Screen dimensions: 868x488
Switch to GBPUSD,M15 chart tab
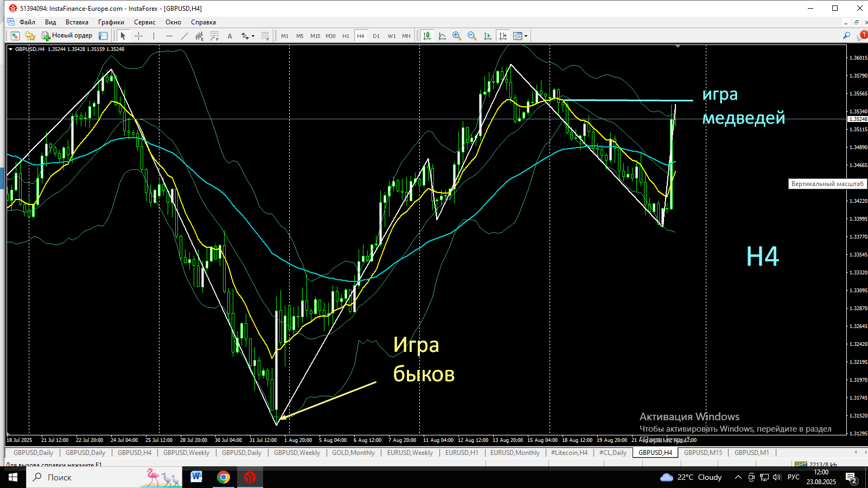tap(703, 453)
